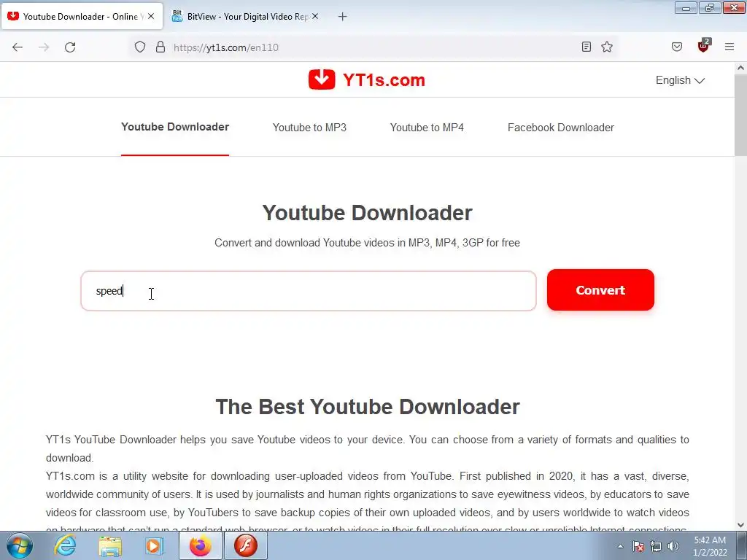747x560 pixels.
Task: Close the BitView tab
Action: pos(315,16)
